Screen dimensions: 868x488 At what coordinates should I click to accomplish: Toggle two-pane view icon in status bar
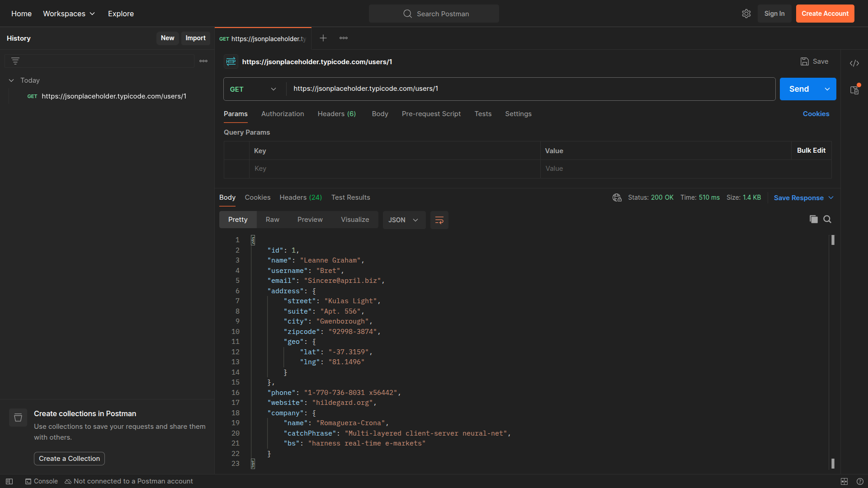point(844,481)
